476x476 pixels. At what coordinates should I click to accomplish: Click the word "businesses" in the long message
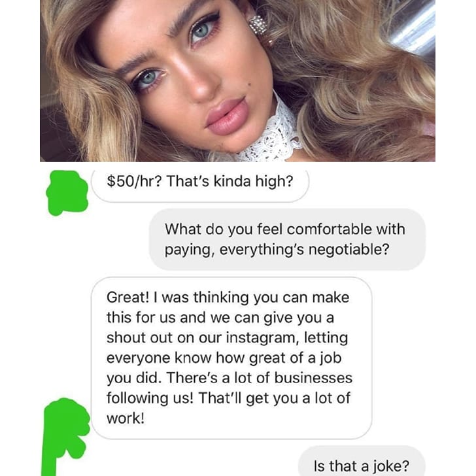pos(313,378)
